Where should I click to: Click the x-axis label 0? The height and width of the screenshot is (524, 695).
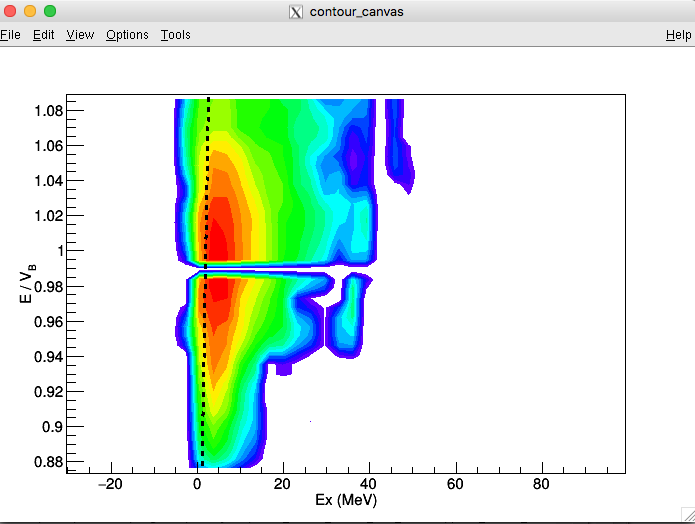pyautogui.click(x=197, y=484)
